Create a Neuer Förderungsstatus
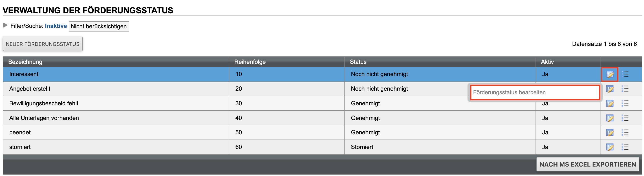The height and width of the screenshot is (176, 644). 42,44
